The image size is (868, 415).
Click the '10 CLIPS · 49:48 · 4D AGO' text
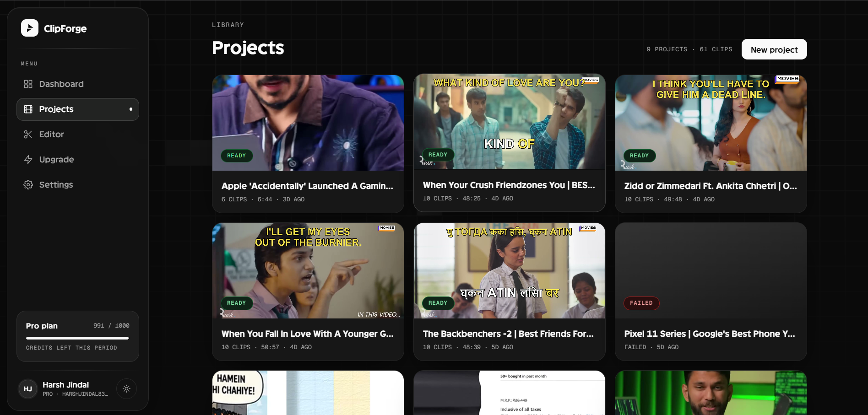pos(670,199)
